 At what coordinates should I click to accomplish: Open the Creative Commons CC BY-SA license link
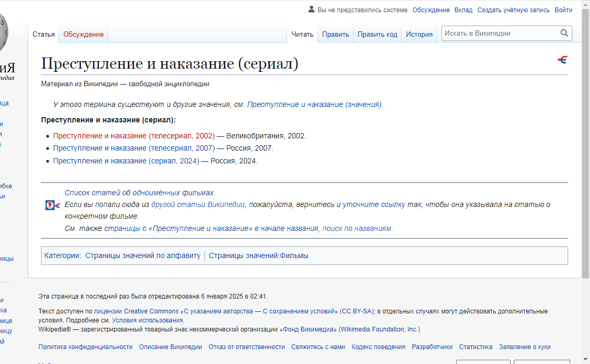pyautogui.click(x=233, y=311)
